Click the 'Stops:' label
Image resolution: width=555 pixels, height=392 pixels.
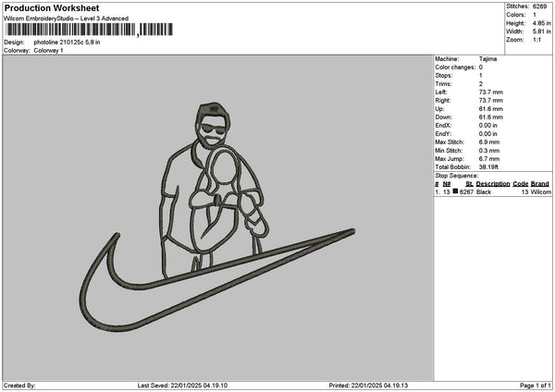coord(444,76)
